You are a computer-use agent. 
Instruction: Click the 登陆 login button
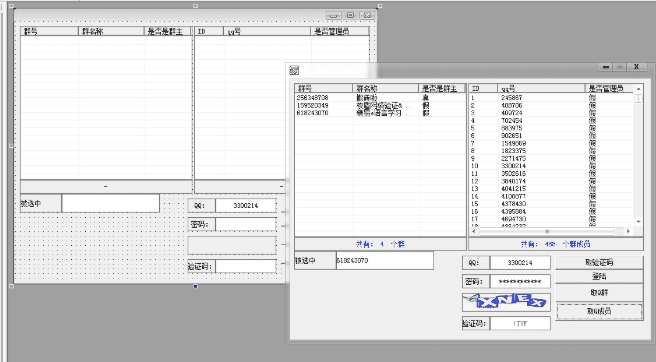click(599, 276)
